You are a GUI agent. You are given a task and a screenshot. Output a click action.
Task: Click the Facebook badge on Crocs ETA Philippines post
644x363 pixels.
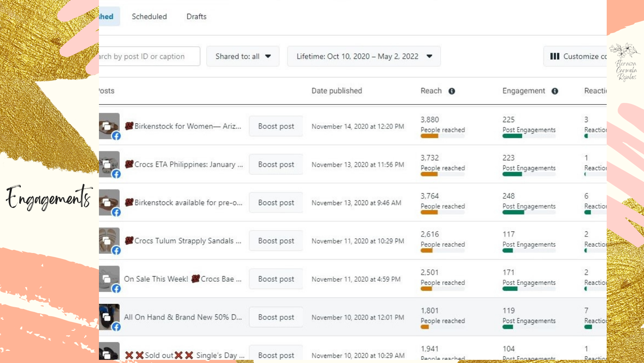116,174
